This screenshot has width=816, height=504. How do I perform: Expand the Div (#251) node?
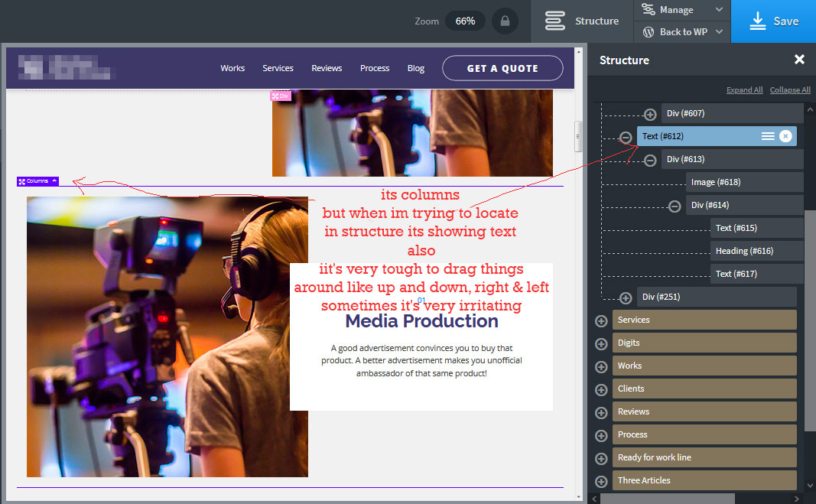pos(626,298)
